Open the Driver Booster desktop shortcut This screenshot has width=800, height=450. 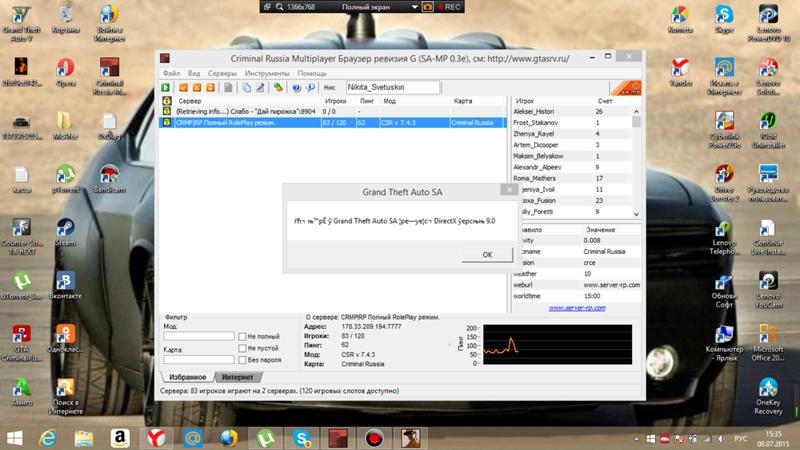[x=724, y=183]
